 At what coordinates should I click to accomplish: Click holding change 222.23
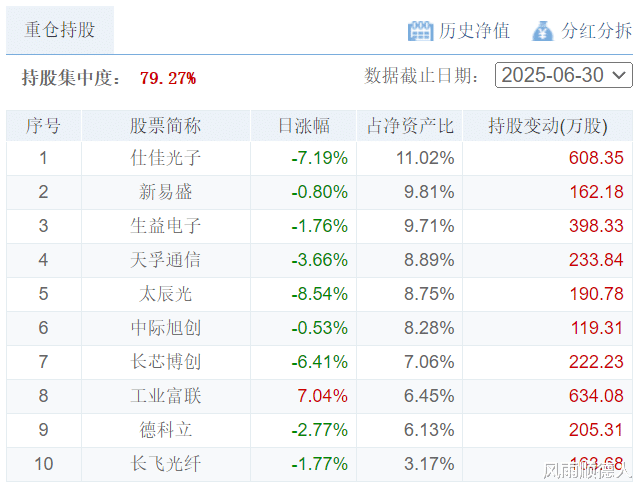[x=596, y=362]
